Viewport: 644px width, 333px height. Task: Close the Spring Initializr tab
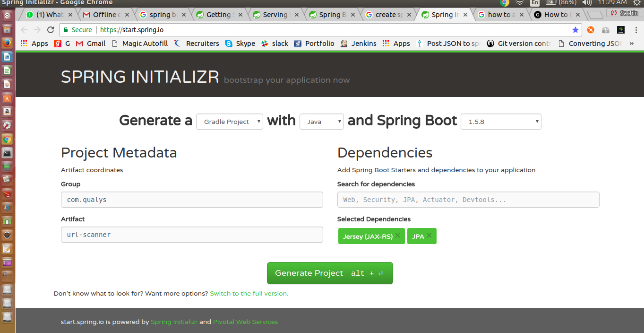(x=465, y=15)
